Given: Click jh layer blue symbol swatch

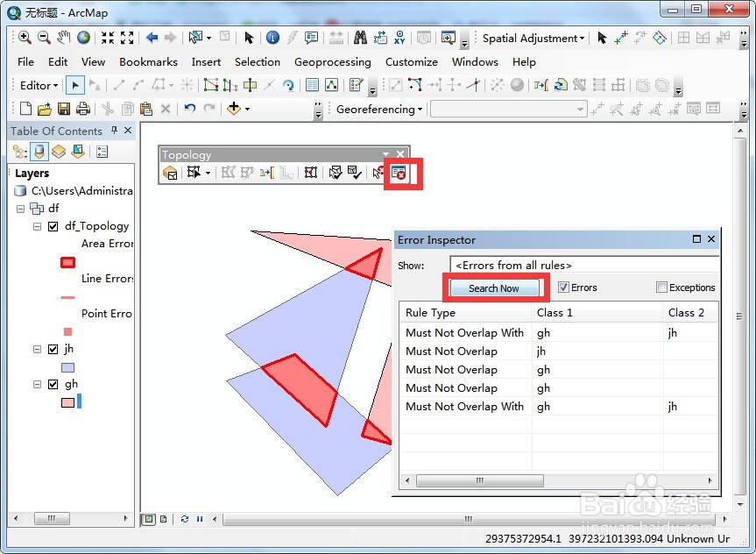Looking at the screenshot, I should 68,367.
